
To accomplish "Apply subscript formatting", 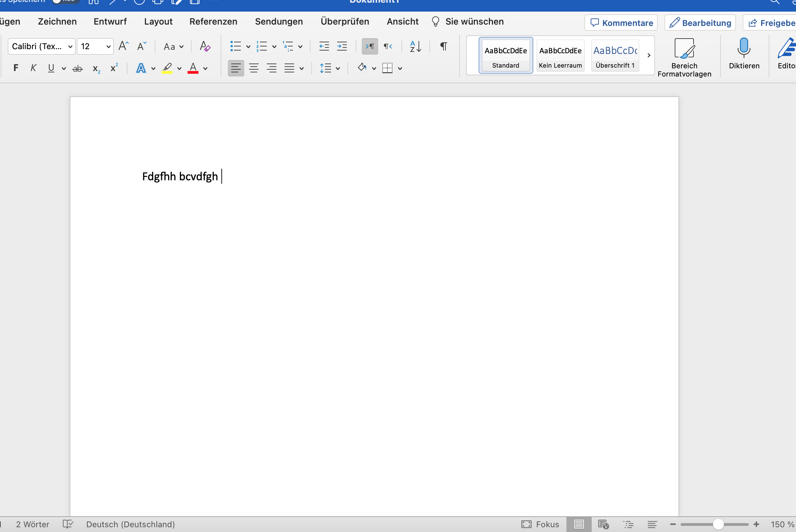I will pos(96,69).
